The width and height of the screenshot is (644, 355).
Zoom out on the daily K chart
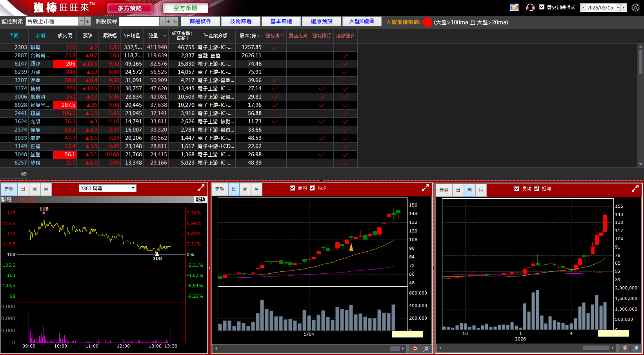click(426, 348)
